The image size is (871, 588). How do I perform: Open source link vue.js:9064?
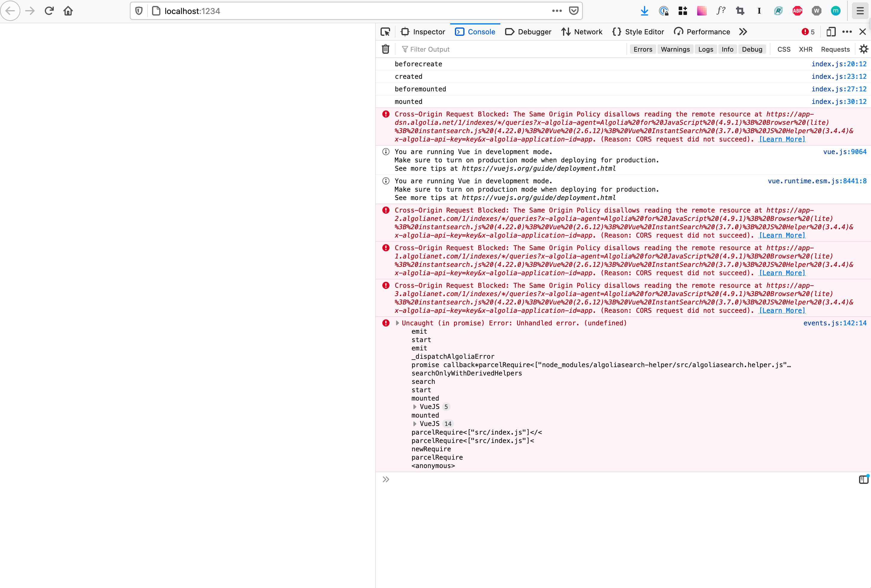point(845,152)
